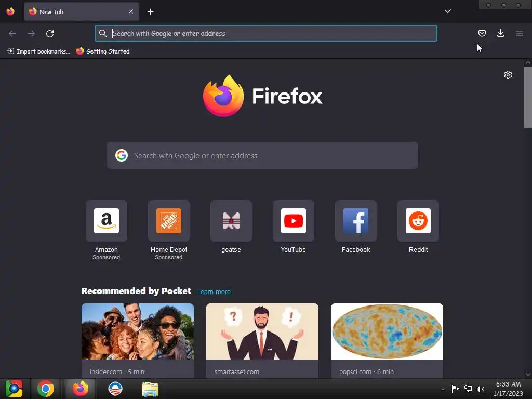Open the blue circular taskbar app
Image resolution: width=532 pixels, height=399 pixels.
click(x=115, y=389)
